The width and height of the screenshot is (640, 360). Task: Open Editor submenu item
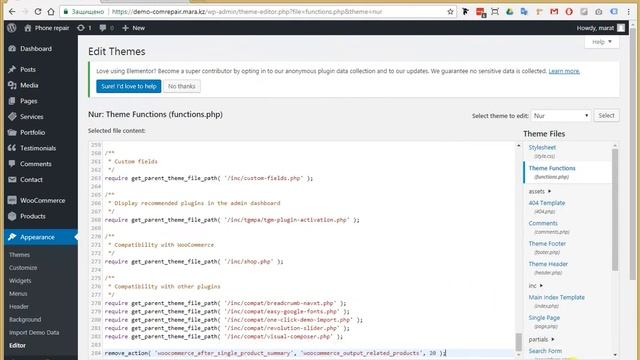coord(17,345)
